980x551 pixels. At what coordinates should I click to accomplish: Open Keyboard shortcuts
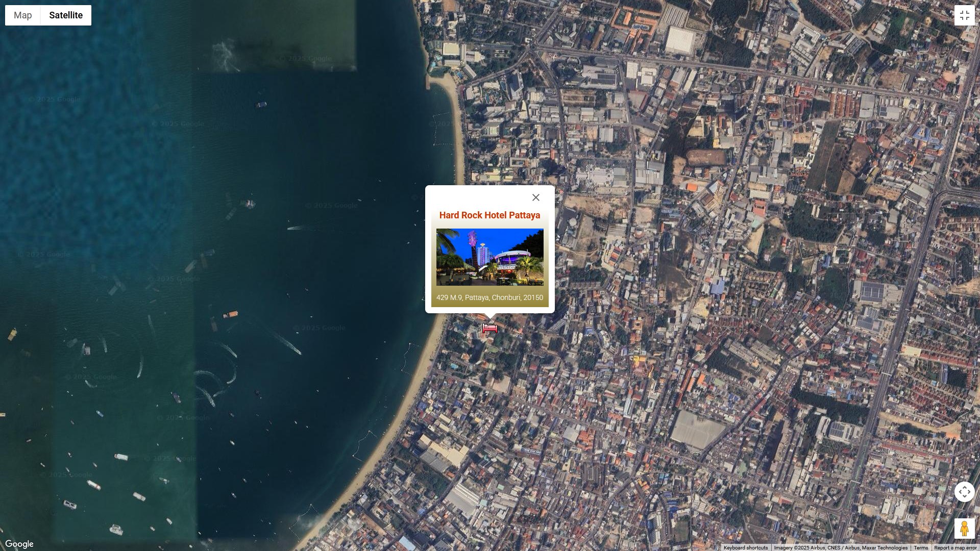(745, 547)
